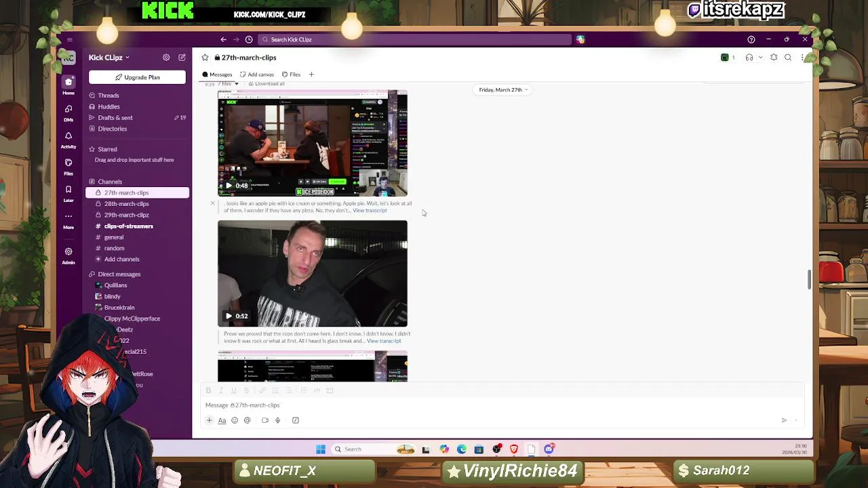This screenshot has height=488, width=868.
Task: Star the 27th-march-clips channel
Action: click(205, 58)
